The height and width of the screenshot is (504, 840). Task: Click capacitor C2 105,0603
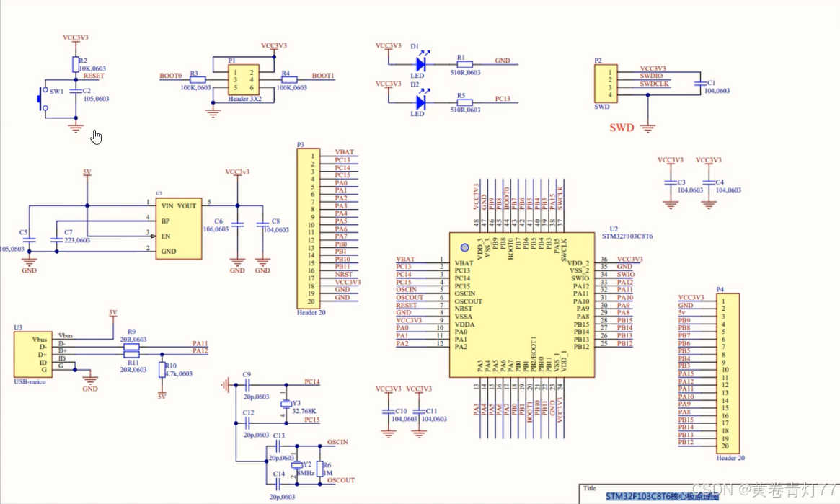[76, 92]
